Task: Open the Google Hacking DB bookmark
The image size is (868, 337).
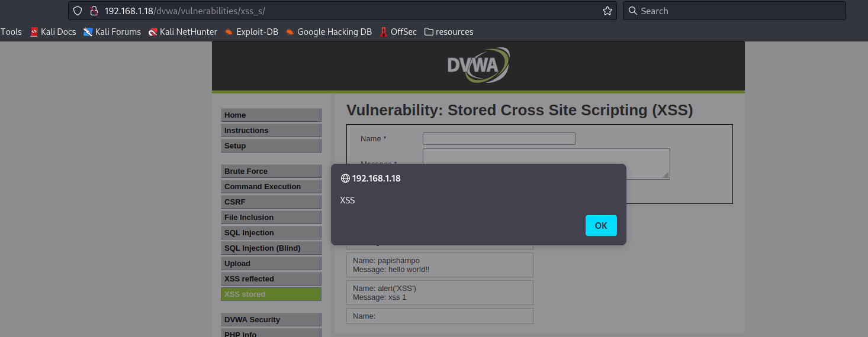Action: point(328,32)
